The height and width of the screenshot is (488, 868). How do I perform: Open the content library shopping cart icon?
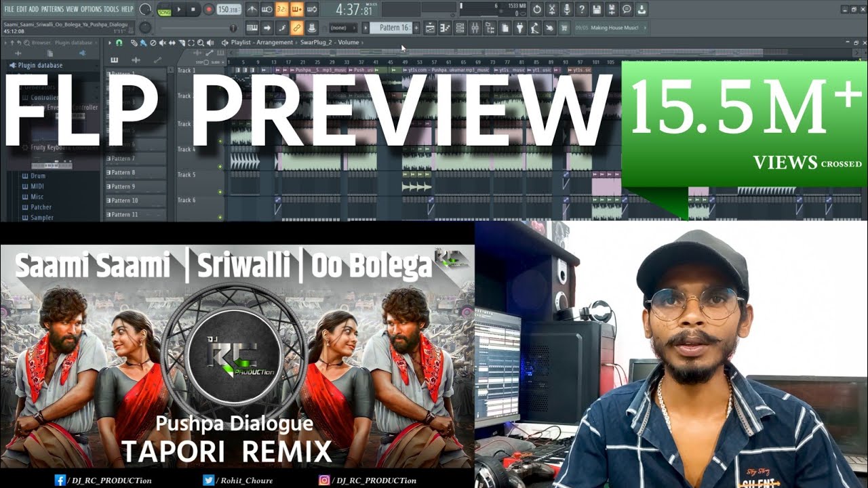565,28
